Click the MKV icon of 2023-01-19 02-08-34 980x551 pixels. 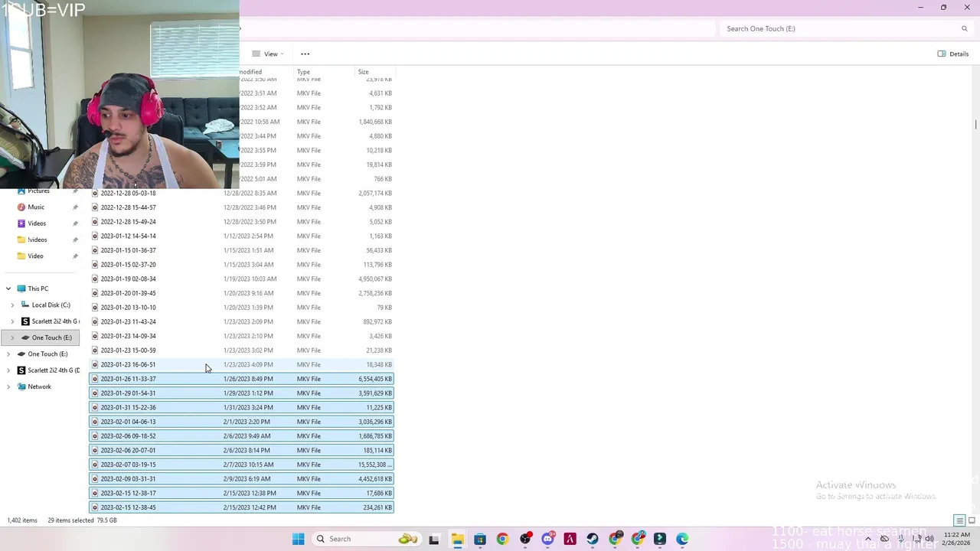pos(95,279)
